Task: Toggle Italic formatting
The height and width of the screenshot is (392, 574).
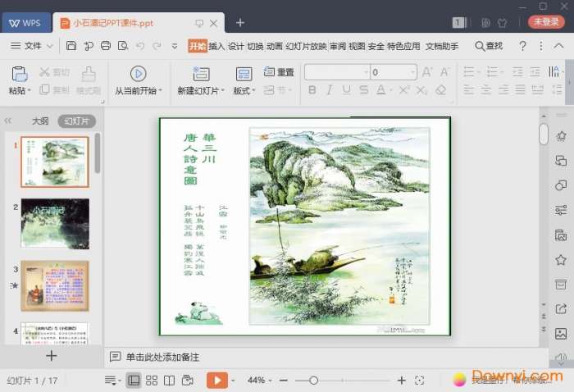Action: (x=330, y=90)
